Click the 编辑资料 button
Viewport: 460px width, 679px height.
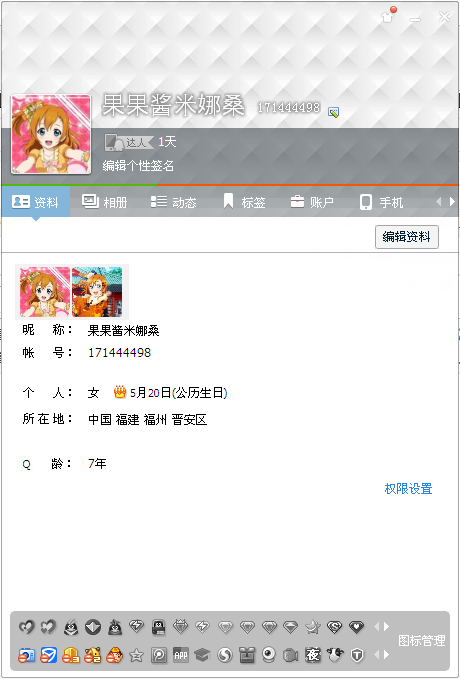[407, 237]
